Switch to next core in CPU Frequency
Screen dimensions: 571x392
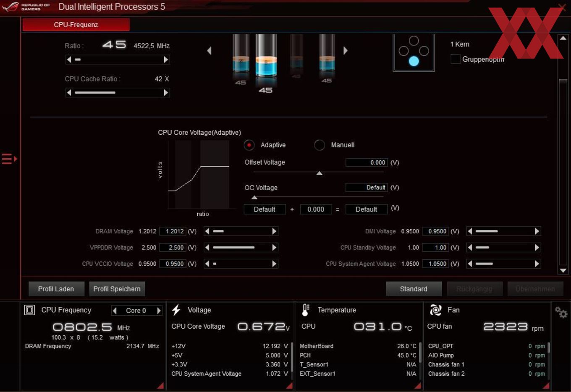click(x=159, y=311)
